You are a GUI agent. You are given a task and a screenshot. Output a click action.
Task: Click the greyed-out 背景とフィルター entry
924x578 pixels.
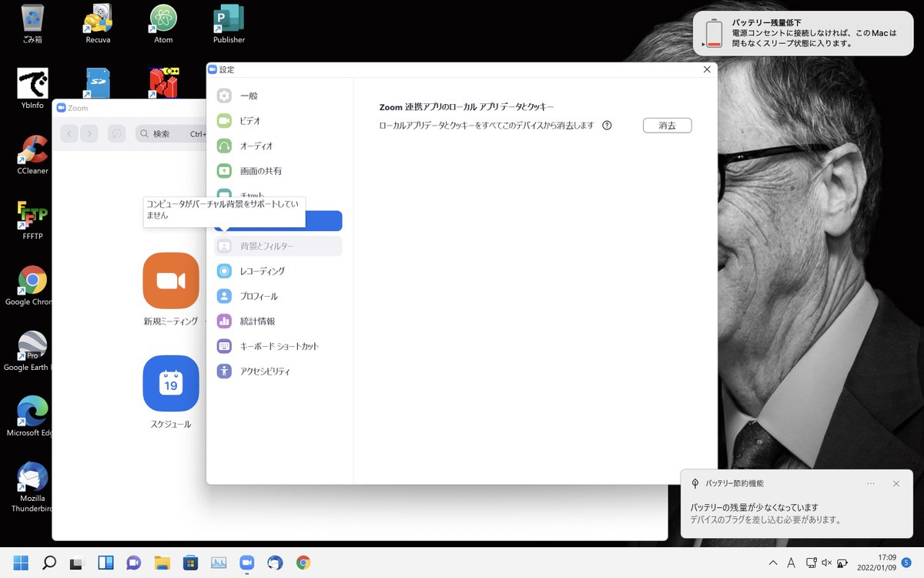pos(278,246)
